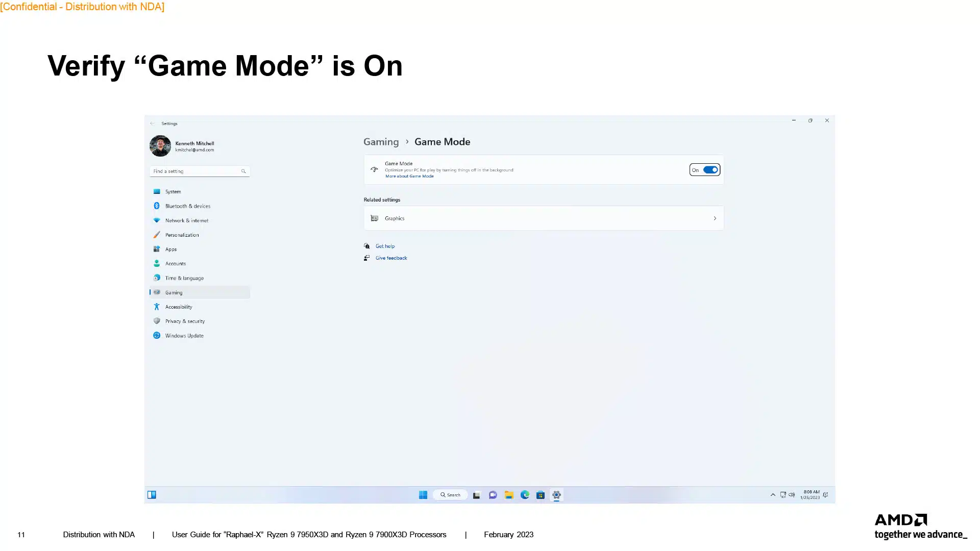Maximize the Settings window

point(810,120)
